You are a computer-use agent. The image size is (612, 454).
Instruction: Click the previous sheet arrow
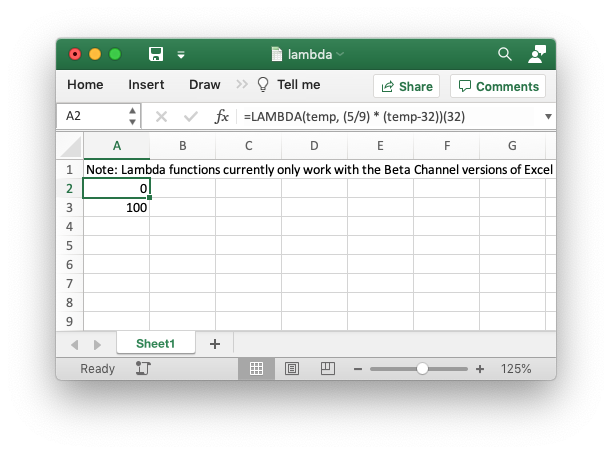75,345
